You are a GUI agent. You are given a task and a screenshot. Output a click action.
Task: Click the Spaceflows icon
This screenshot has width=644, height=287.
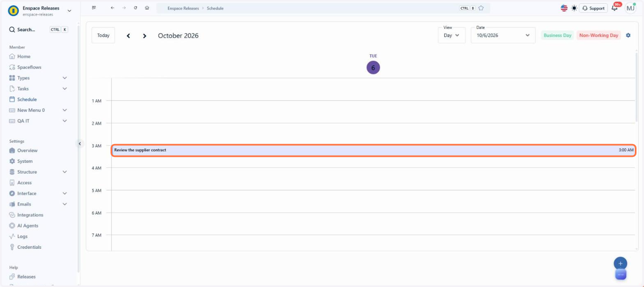(12, 67)
